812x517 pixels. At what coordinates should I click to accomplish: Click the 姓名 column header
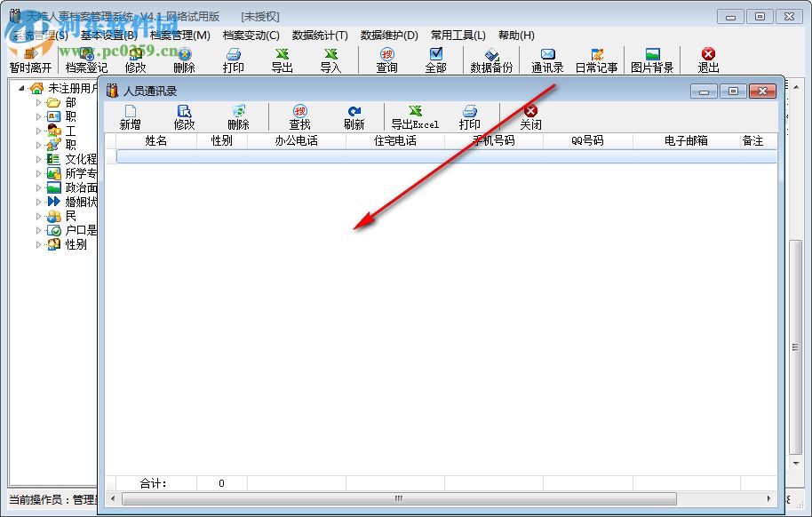click(155, 141)
